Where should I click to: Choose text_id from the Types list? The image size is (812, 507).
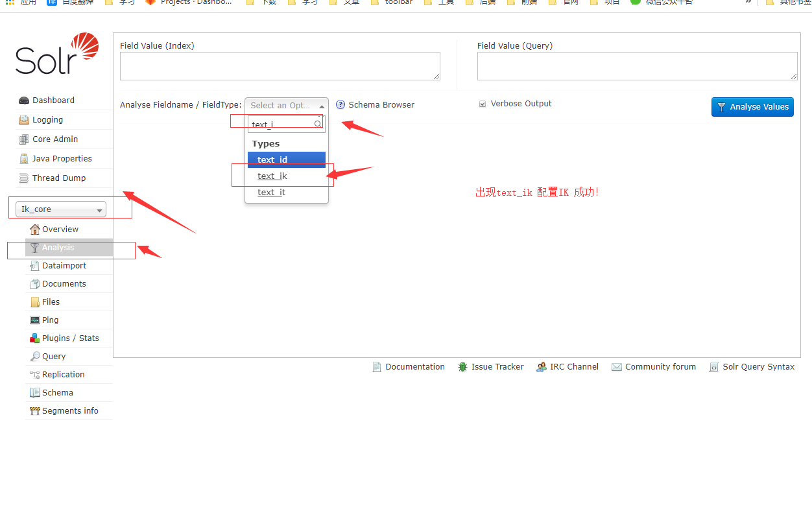287,159
